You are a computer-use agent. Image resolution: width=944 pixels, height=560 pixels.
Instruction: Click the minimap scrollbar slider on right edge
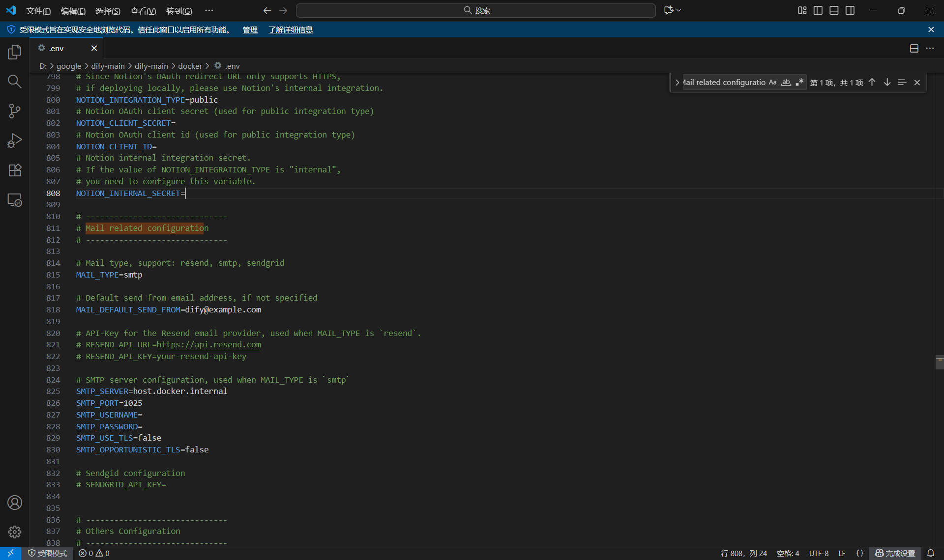pos(939,362)
